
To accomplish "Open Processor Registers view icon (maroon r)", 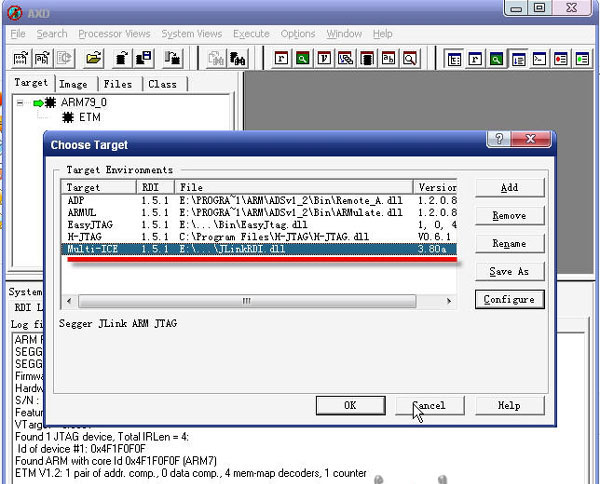I will (281, 59).
